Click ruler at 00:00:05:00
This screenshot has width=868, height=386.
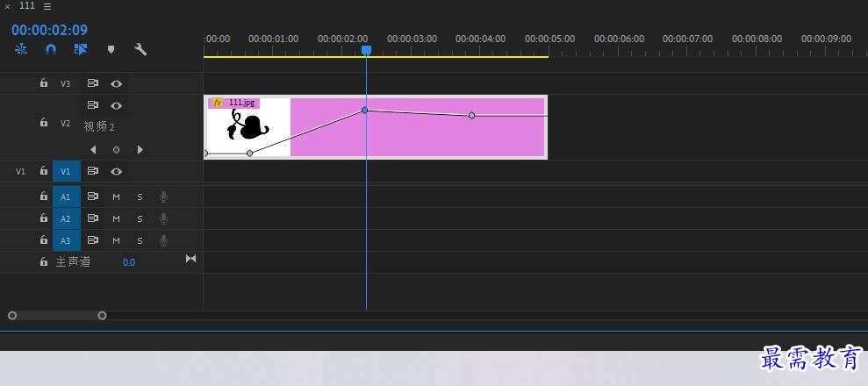(549, 39)
